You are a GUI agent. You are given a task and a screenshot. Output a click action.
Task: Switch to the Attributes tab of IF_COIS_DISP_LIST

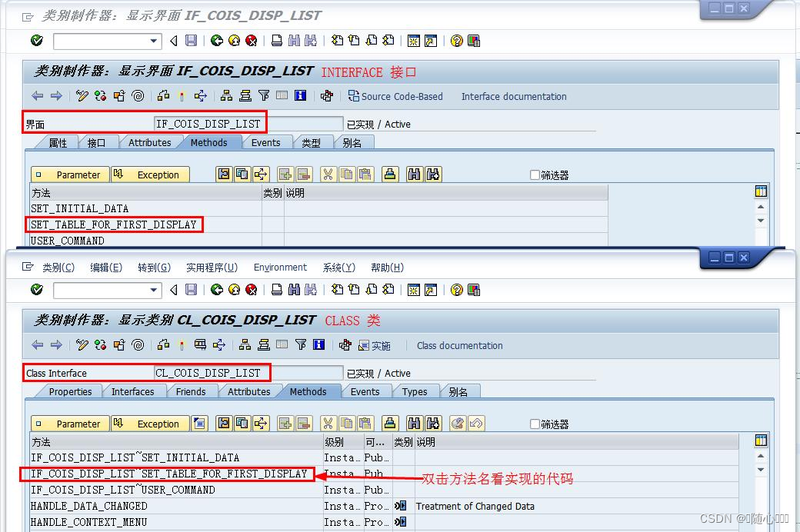(148, 142)
